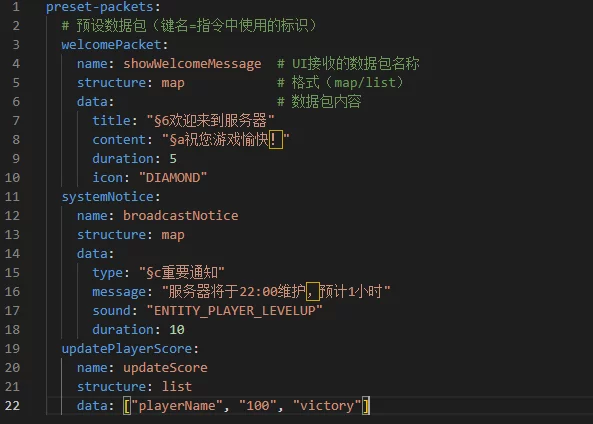Click the string '§6欢迎来到服务器'

211,121
